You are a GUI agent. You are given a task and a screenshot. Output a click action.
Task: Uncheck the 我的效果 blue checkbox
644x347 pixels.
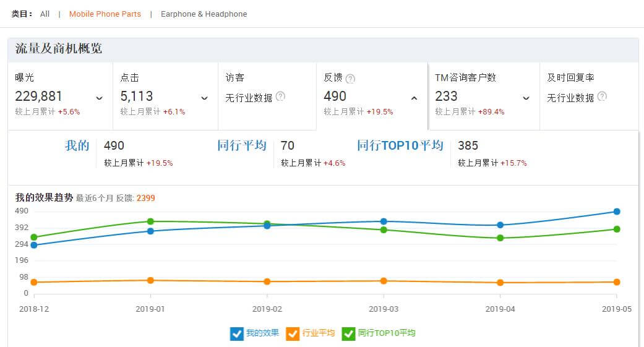pos(236,333)
